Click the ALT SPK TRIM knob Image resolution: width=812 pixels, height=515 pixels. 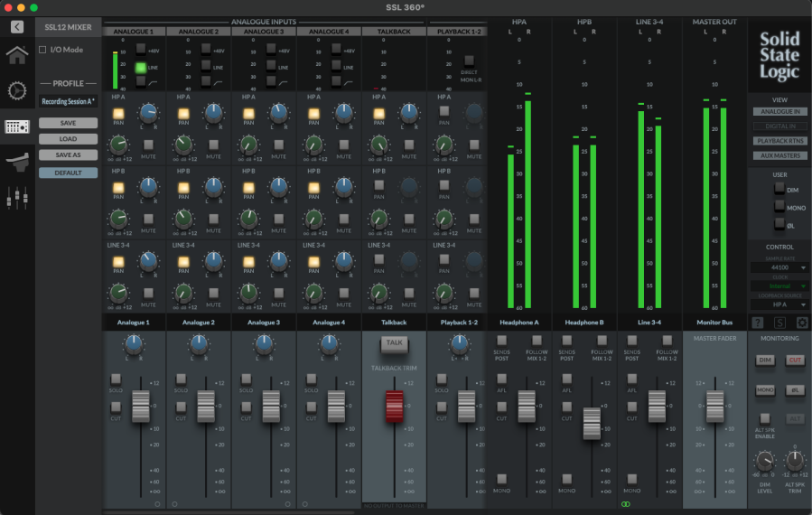[795, 460]
